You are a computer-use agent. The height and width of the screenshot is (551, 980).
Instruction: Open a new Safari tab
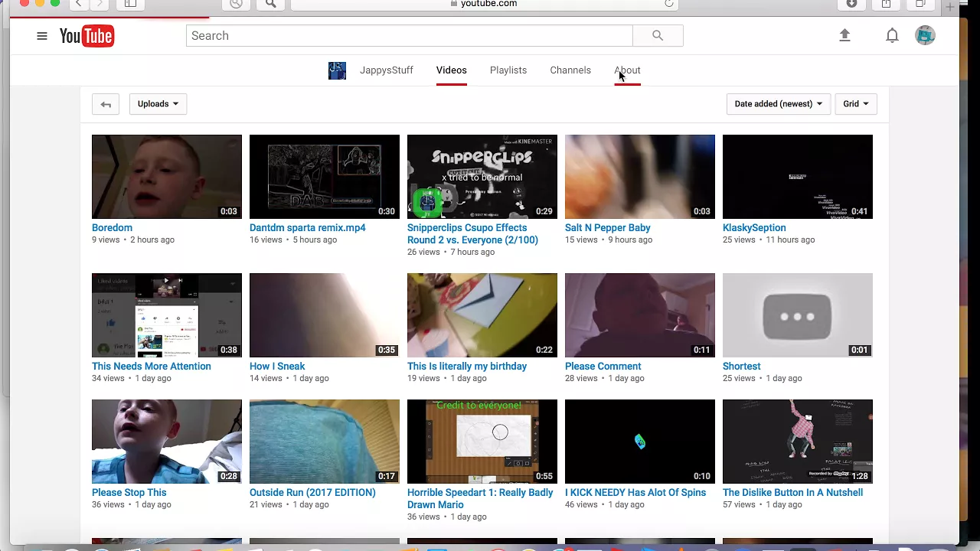point(950,6)
